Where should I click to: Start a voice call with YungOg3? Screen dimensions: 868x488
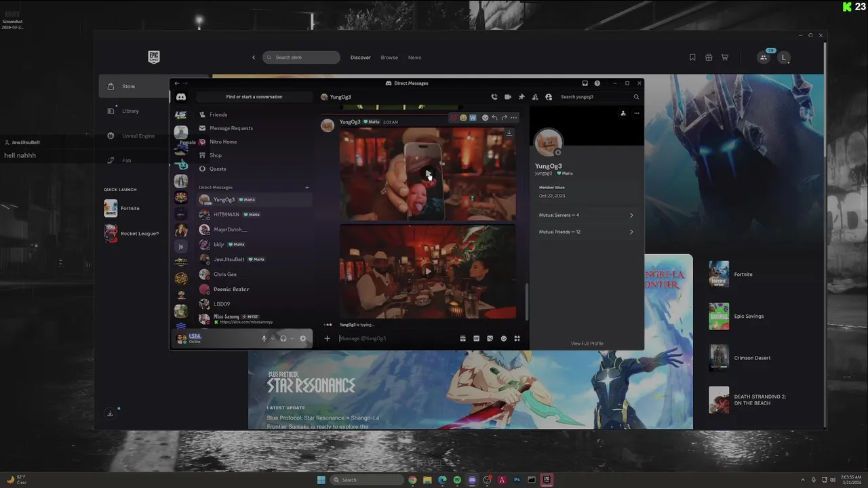click(494, 97)
